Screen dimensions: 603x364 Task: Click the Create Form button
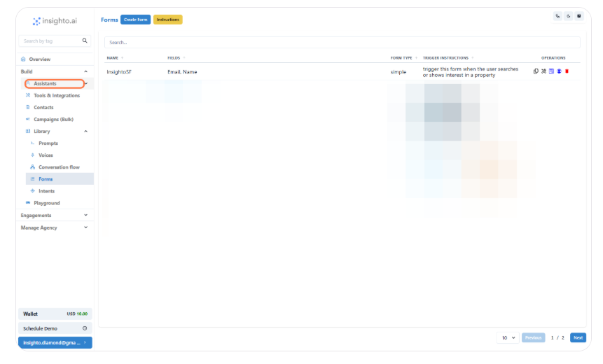coord(135,20)
